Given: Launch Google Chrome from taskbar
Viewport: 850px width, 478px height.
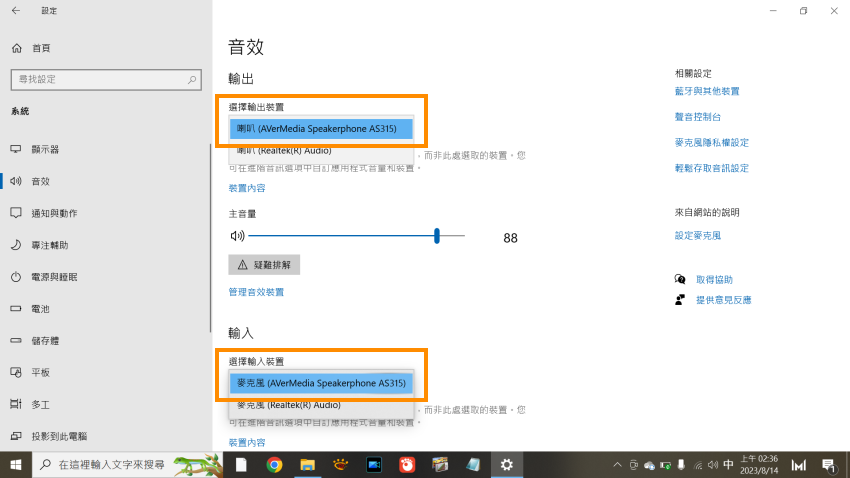Looking at the screenshot, I should tap(274, 465).
